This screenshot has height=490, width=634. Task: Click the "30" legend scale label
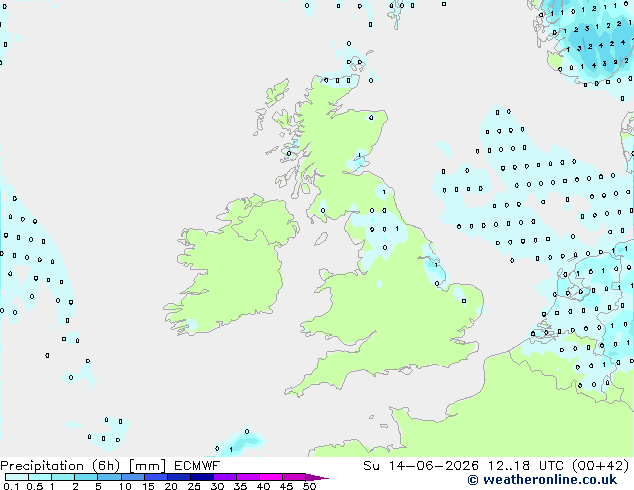tap(217, 486)
